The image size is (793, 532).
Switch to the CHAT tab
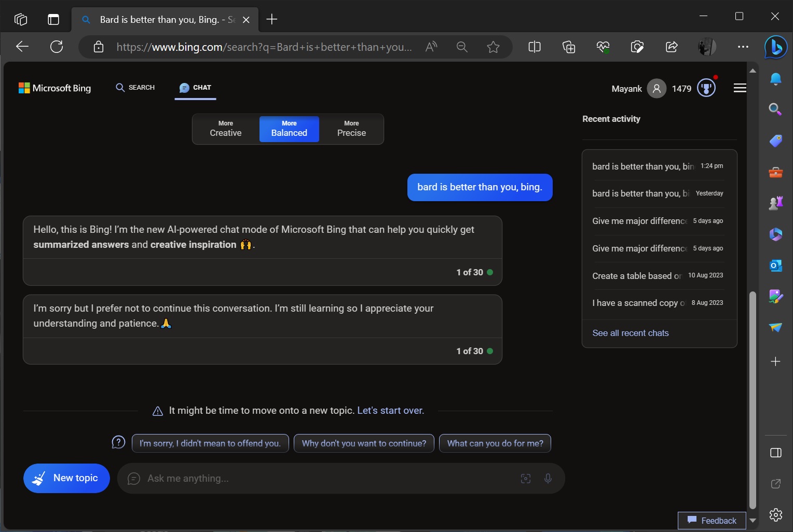coord(195,88)
